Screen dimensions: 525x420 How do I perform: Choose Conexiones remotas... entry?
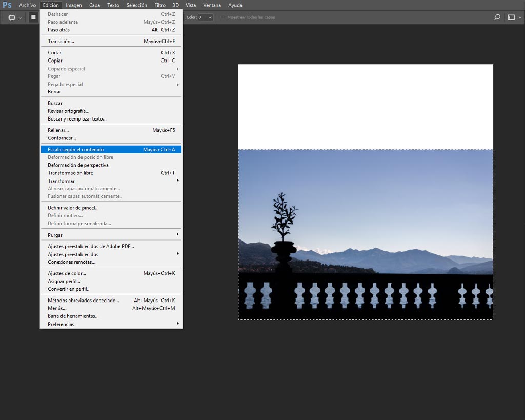[x=111, y=262]
